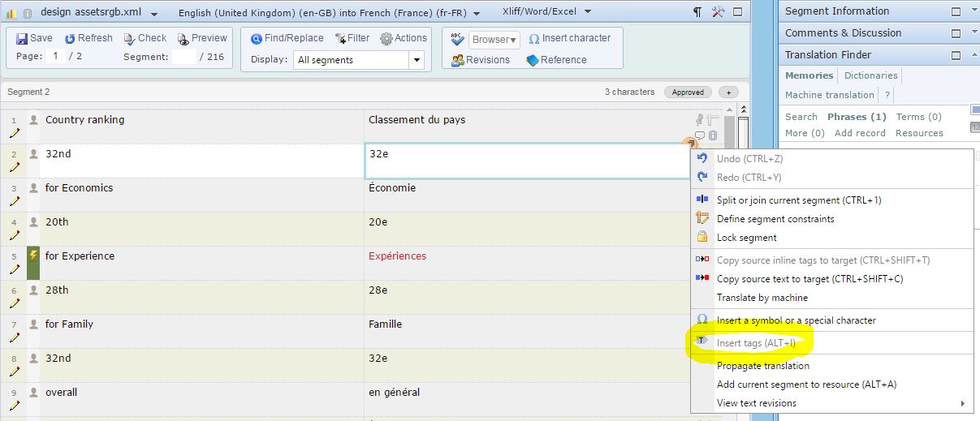Open the Filter tool

tap(352, 38)
